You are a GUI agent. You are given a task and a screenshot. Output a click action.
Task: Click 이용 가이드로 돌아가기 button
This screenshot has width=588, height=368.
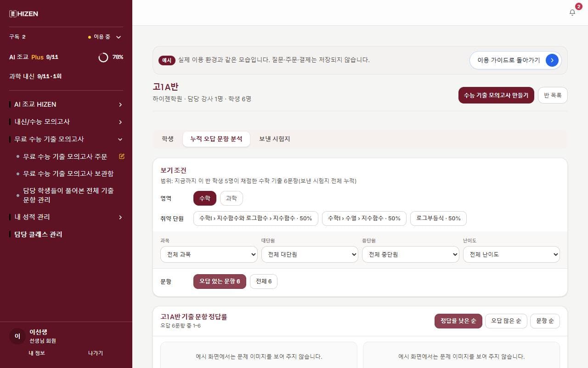[515, 60]
